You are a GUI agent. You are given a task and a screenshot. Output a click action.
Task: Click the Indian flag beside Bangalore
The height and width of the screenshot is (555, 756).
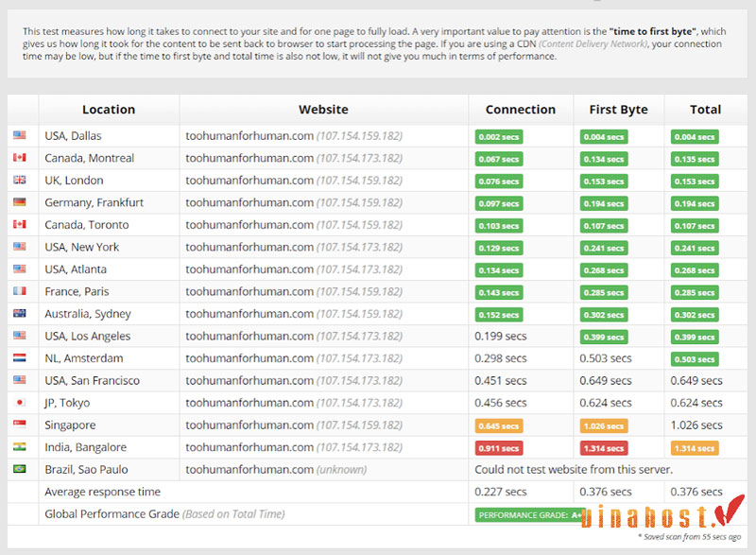tap(19, 447)
